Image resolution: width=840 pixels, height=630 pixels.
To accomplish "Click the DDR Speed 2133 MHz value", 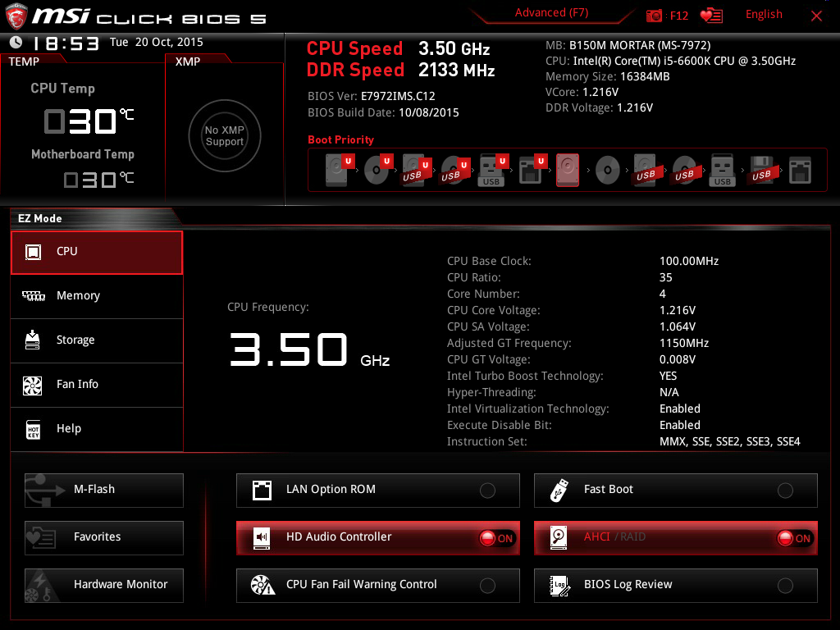I will (456, 70).
